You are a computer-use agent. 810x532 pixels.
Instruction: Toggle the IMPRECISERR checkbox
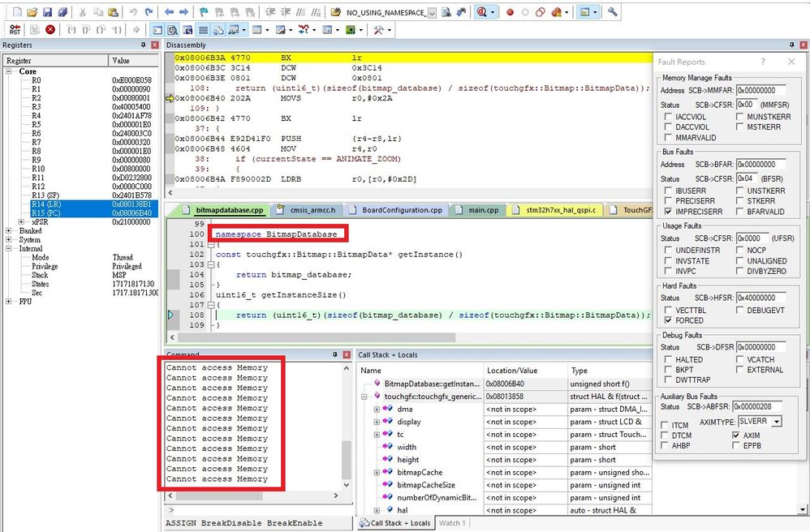click(668, 211)
